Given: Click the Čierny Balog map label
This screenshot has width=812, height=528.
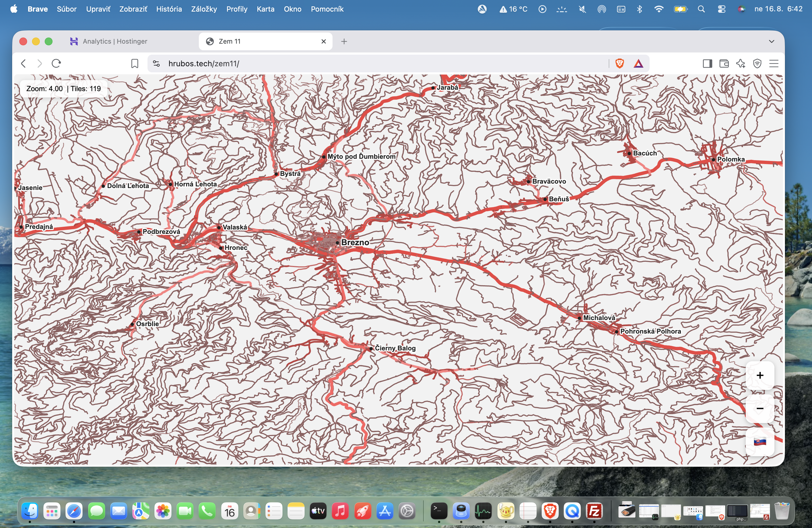Looking at the screenshot, I should coord(395,348).
